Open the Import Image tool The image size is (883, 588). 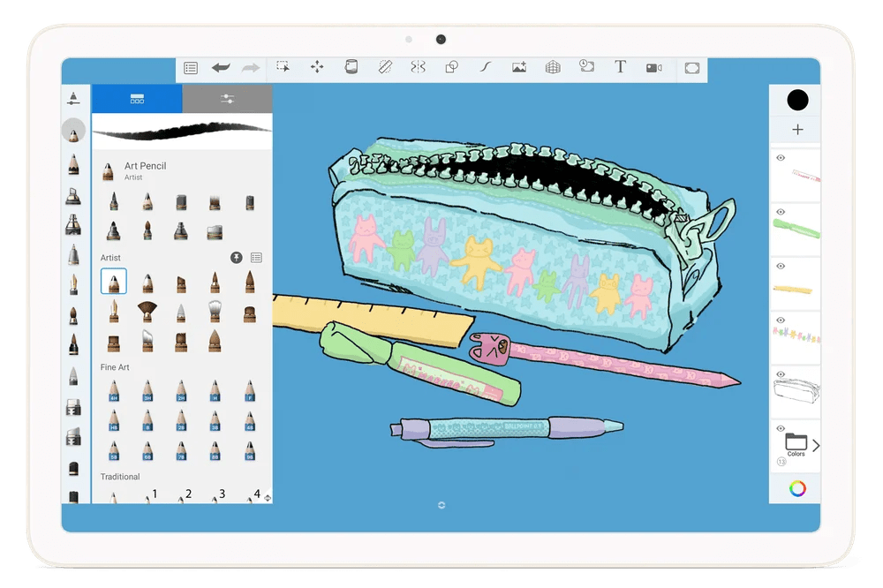519,67
